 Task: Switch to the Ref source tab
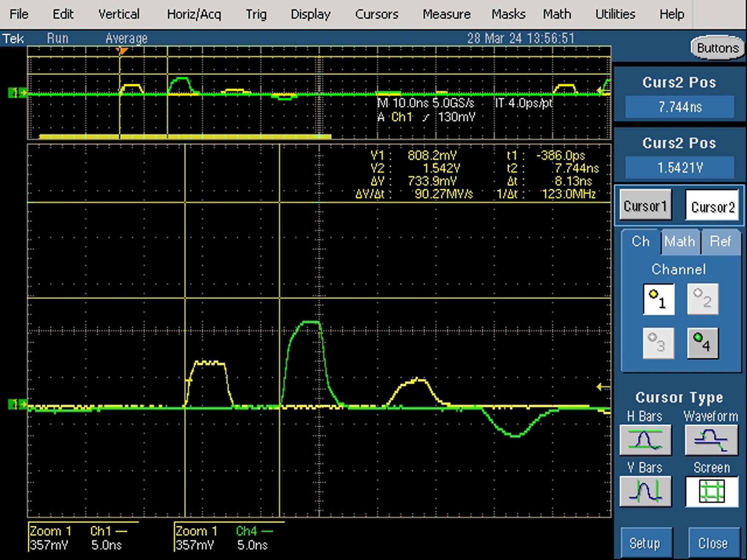(720, 241)
